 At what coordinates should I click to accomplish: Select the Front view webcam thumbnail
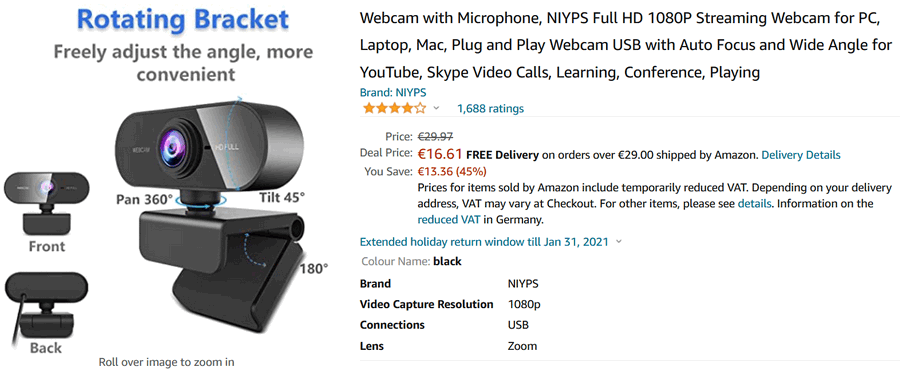[x=46, y=203]
